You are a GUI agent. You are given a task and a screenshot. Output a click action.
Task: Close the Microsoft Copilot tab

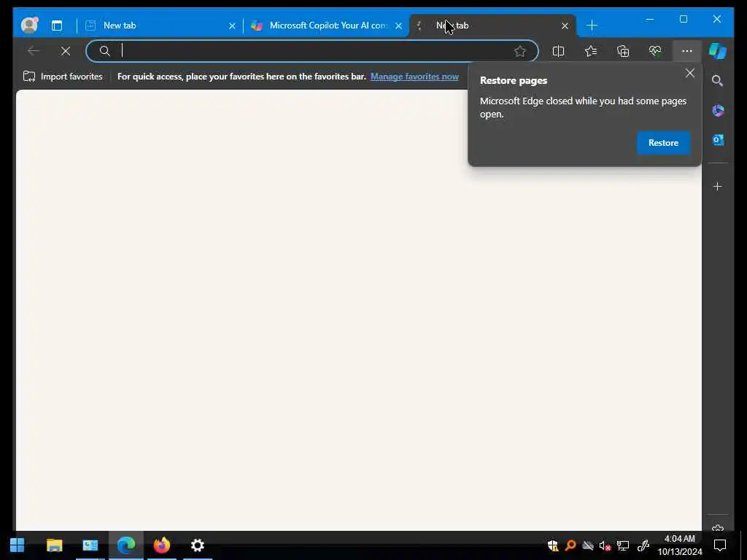pyautogui.click(x=398, y=26)
